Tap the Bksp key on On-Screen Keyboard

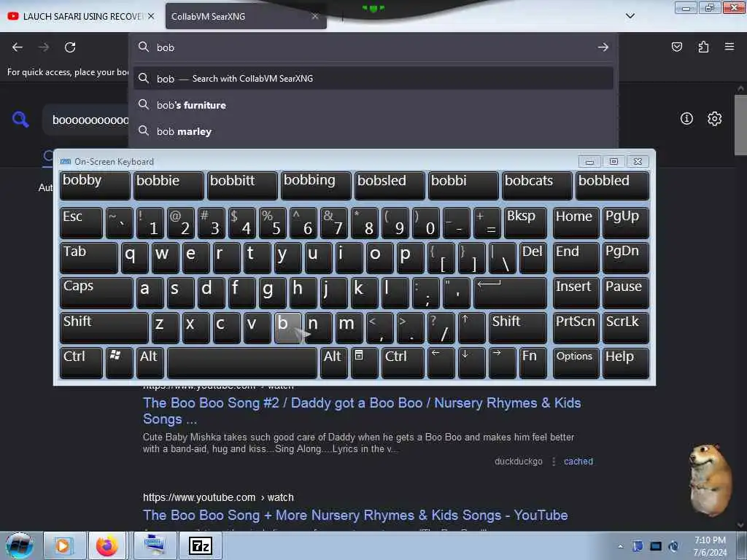click(x=525, y=222)
